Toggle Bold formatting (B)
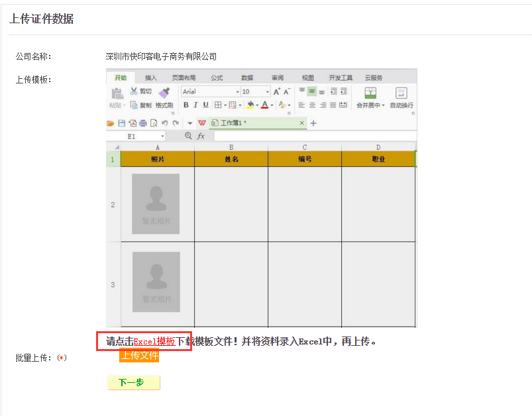This screenshot has width=532, height=416. [186, 105]
